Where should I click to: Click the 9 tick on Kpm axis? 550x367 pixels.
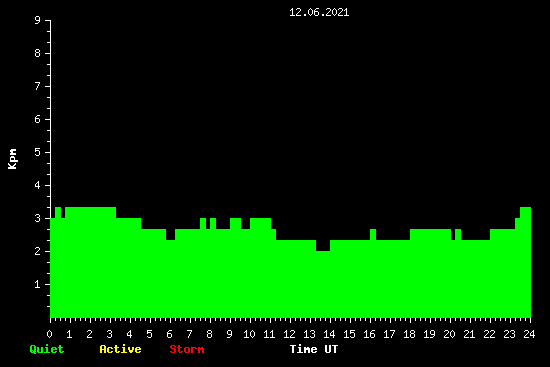point(38,20)
